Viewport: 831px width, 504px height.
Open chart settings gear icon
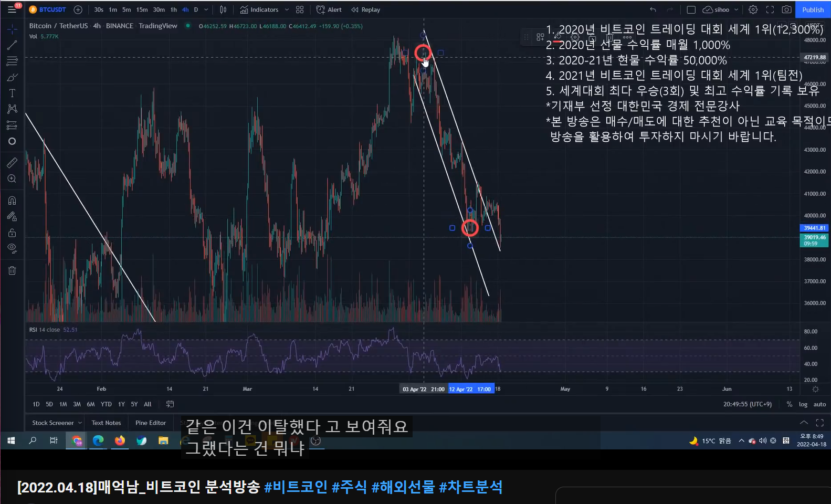coord(753,9)
